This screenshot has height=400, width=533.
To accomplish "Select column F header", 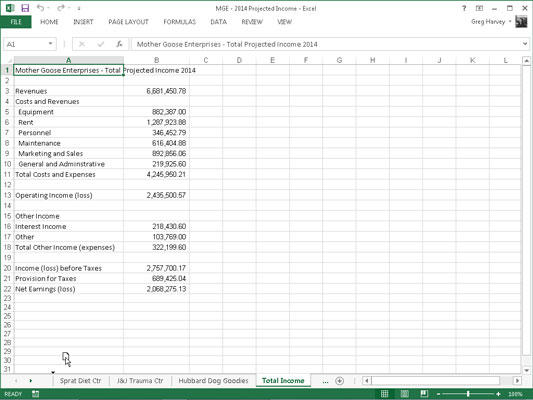I will tap(306, 60).
